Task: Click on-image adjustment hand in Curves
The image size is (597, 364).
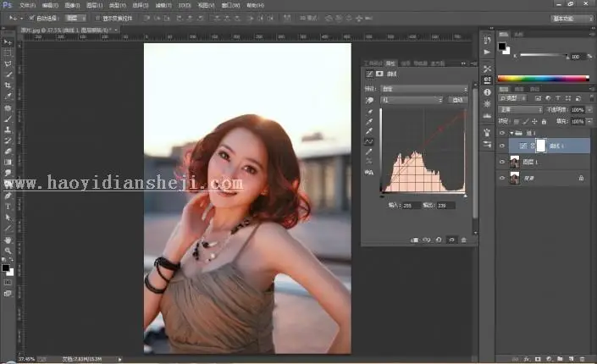Action: pos(369,100)
